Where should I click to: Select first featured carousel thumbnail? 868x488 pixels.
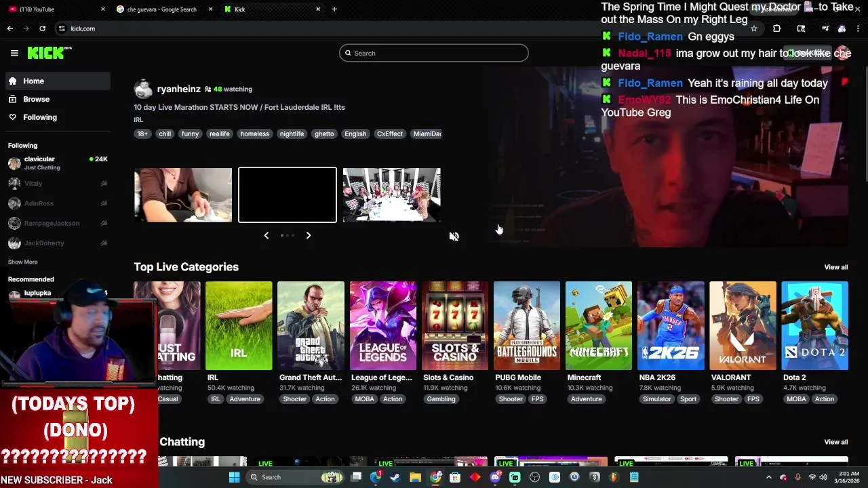(x=183, y=195)
